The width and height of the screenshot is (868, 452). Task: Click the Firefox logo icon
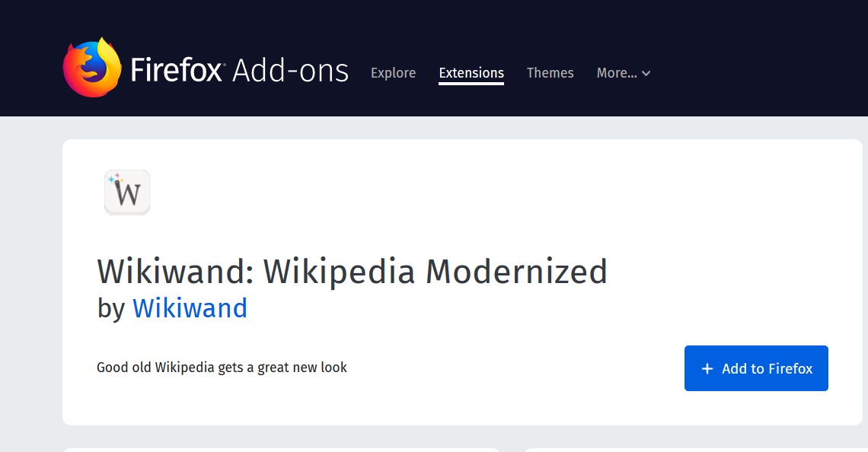[x=92, y=68]
